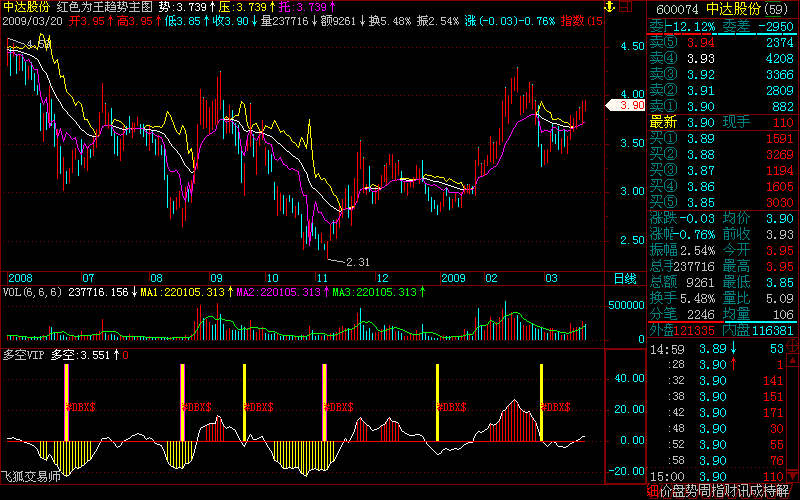This screenshot has height=500, width=800.
Task: Click the 买① bid row at 3.89
Action: tap(722, 139)
